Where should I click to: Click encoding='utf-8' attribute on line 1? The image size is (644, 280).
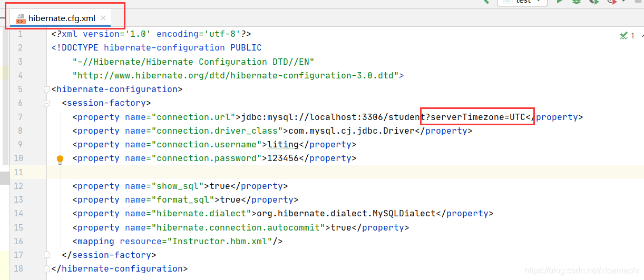(x=199, y=34)
